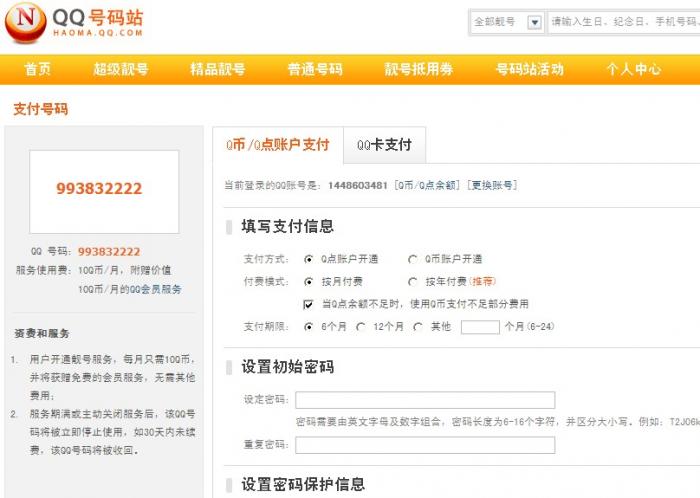Open the 精品靓号 menu item

coord(217,69)
